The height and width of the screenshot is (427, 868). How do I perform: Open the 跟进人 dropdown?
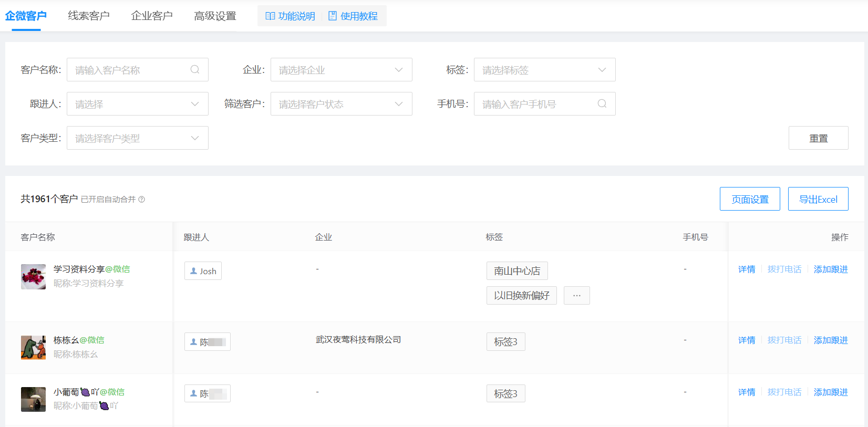coord(137,104)
